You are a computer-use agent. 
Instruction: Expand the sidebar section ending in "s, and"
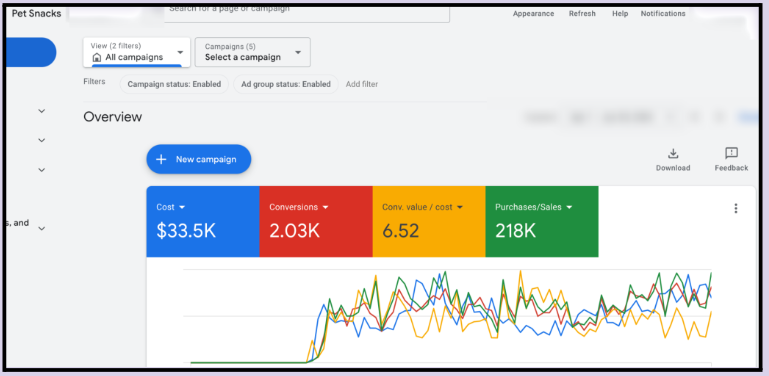pos(42,228)
